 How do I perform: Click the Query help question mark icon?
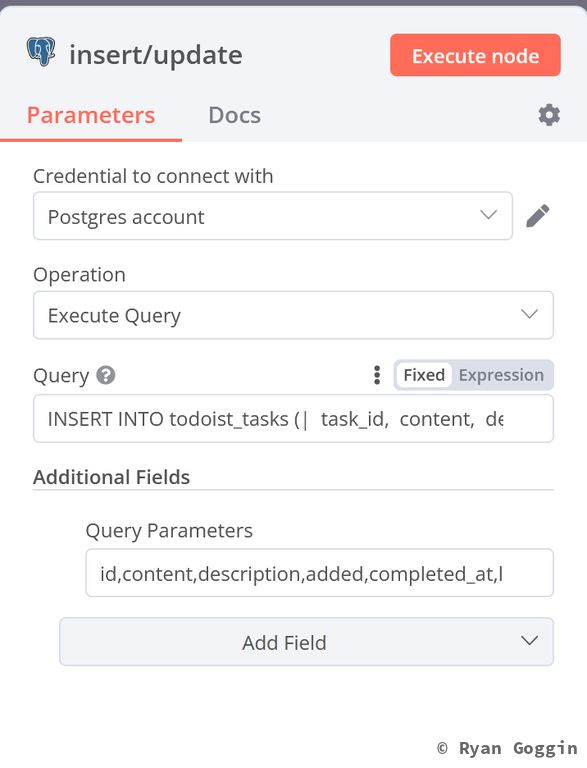[x=106, y=376]
